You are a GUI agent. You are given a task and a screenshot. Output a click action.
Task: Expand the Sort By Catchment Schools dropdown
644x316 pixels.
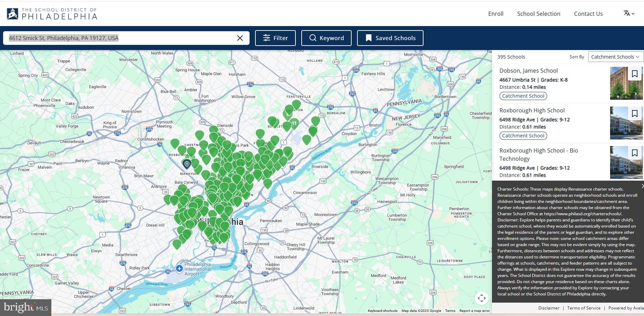[x=616, y=57]
